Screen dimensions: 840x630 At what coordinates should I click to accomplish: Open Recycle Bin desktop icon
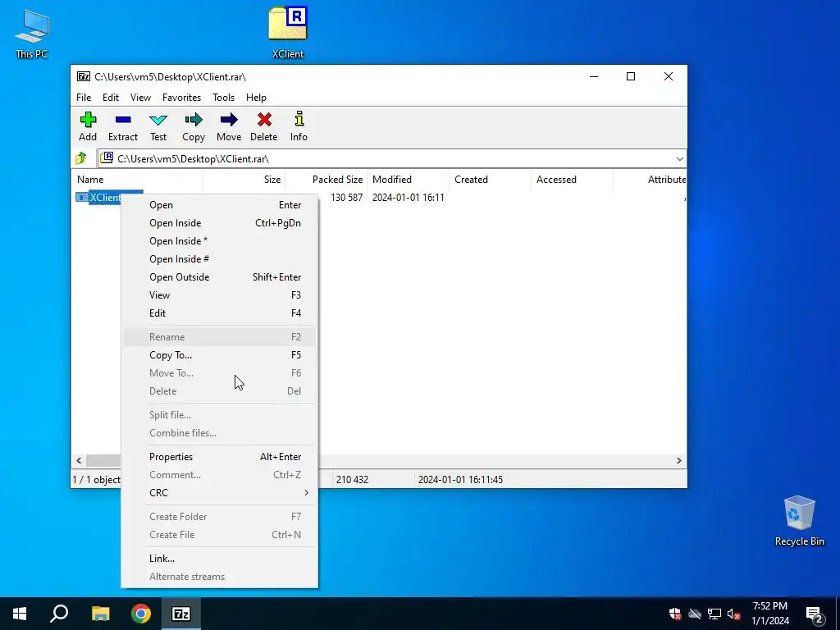(x=799, y=521)
